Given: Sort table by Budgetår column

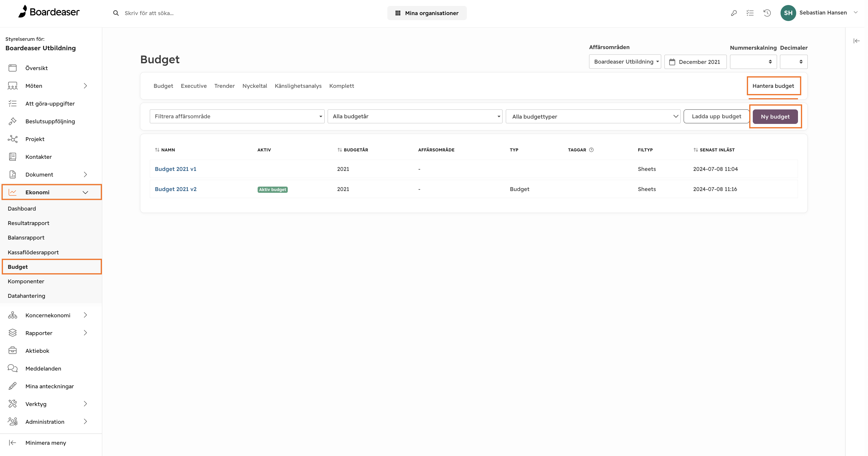Looking at the screenshot, I should pos(353,150).
